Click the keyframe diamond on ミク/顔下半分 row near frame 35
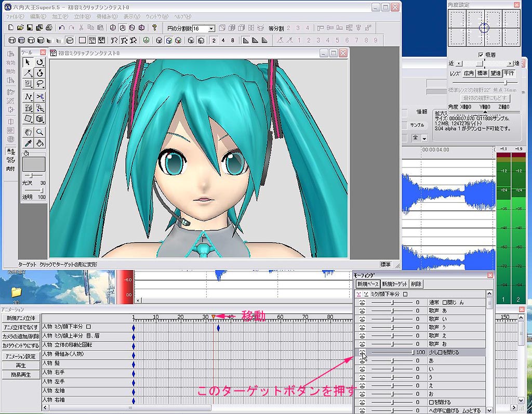The height and width of the screenshot is (414, 532). tap(218, 328)
